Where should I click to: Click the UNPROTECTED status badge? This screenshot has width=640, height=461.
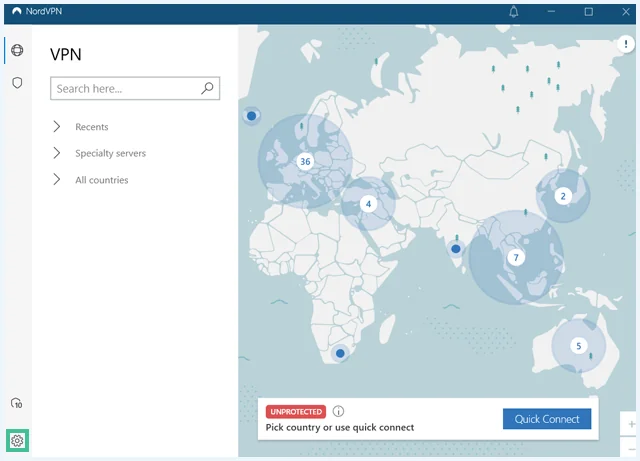[x=296, y=412]
